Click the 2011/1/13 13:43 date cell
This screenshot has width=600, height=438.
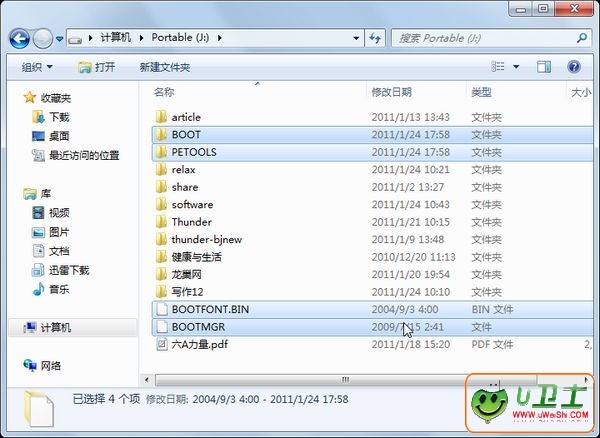[x=411, y=117]
